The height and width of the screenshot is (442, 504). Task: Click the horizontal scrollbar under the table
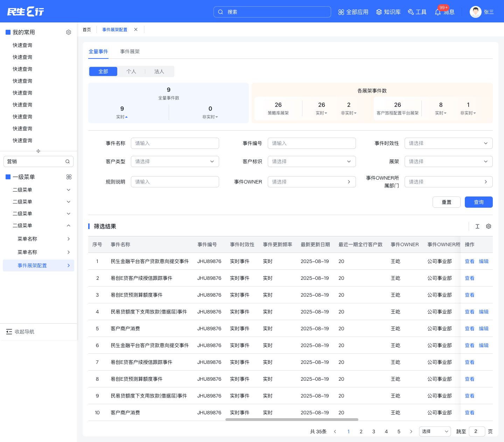292,419
